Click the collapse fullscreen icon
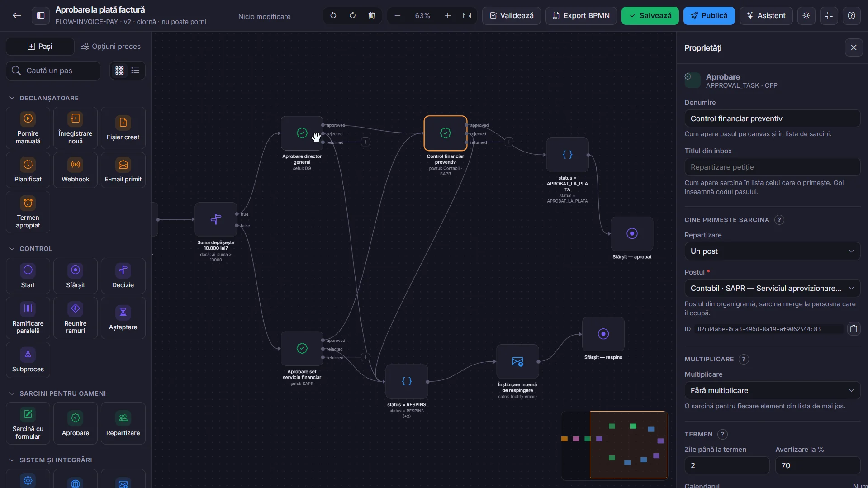The height and width of the screenshot is (488, 868). pos(829,15)
